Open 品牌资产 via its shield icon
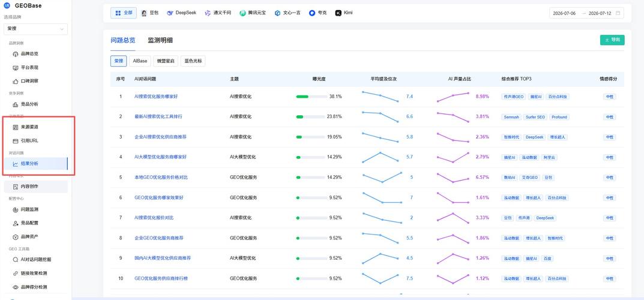644x300 pixels. point(16,236)
